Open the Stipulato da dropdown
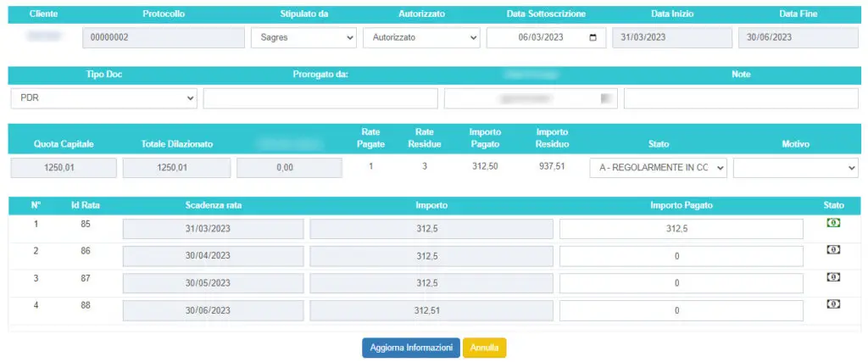 [x=304, y=37]
